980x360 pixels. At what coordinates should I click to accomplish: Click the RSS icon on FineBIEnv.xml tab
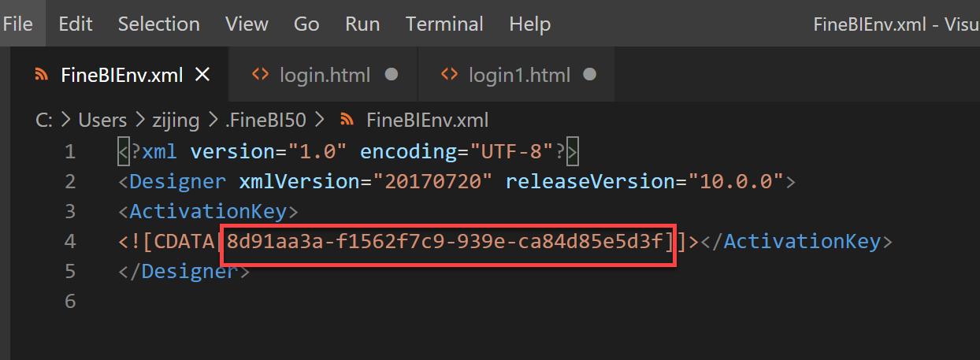point(42,75)
